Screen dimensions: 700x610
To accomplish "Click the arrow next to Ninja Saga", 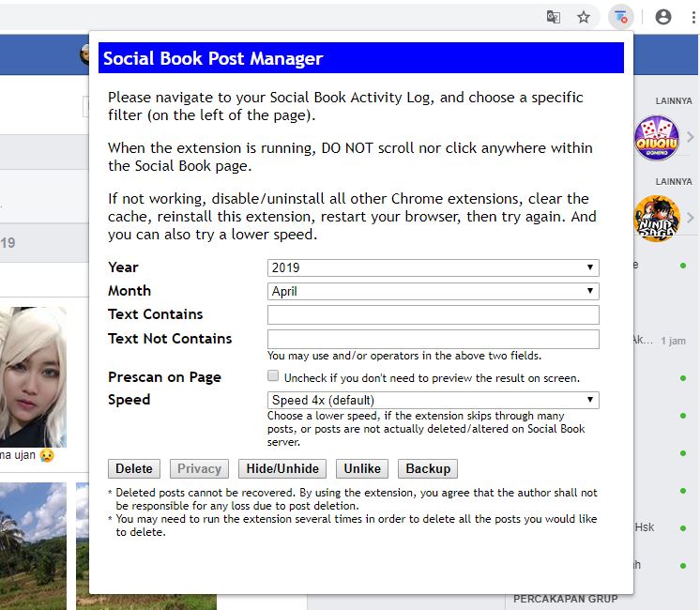I will [691, 218].
